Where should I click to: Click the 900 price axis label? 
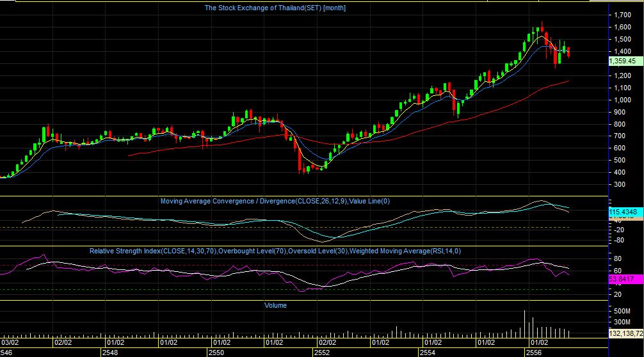pos(620,112)
